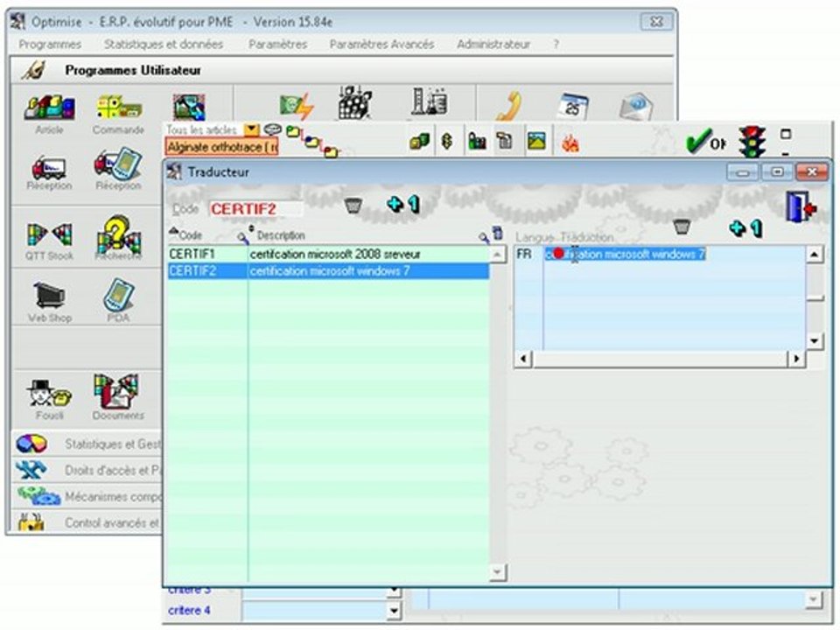Open the ? help menu
Viewport: 840px width, 630px height.
tap(556, 45)
